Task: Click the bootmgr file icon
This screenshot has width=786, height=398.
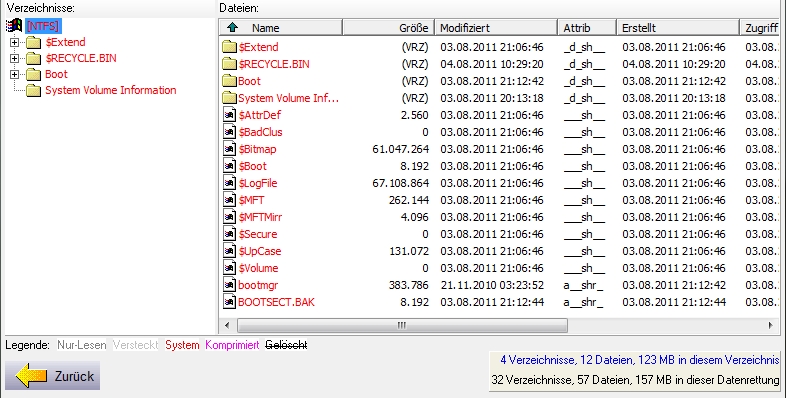Action: 229,285
